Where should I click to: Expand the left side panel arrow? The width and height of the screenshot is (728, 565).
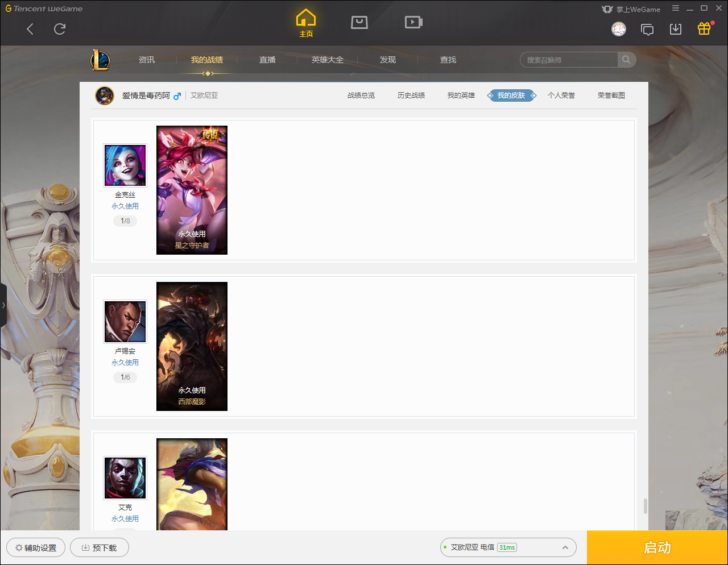click(3, 305)
